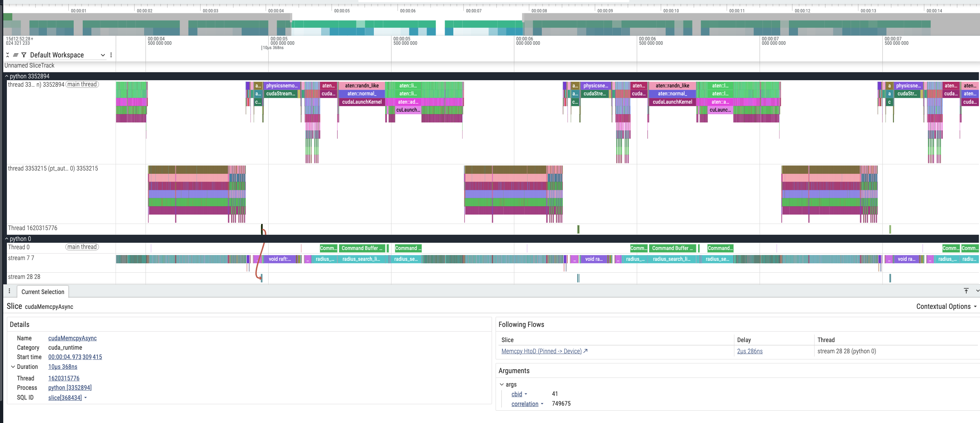The height and width of the screenshot is (423, 980).
Task: Click the Memcpy HtoD (Pinned -> Device) link
Action: (541, 351)
